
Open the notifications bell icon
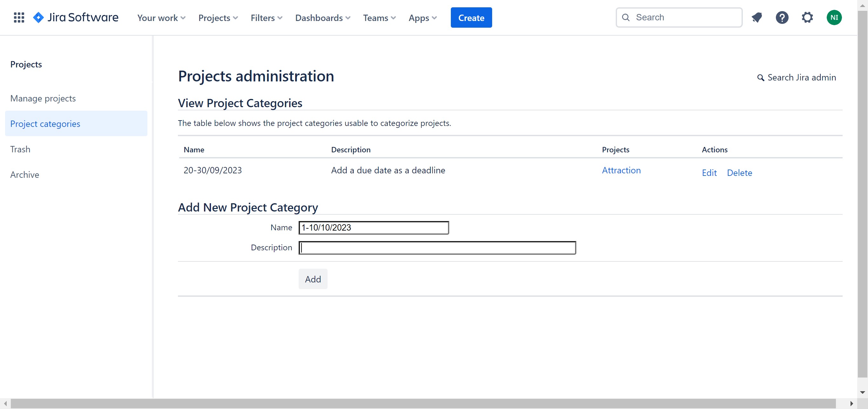756,17
